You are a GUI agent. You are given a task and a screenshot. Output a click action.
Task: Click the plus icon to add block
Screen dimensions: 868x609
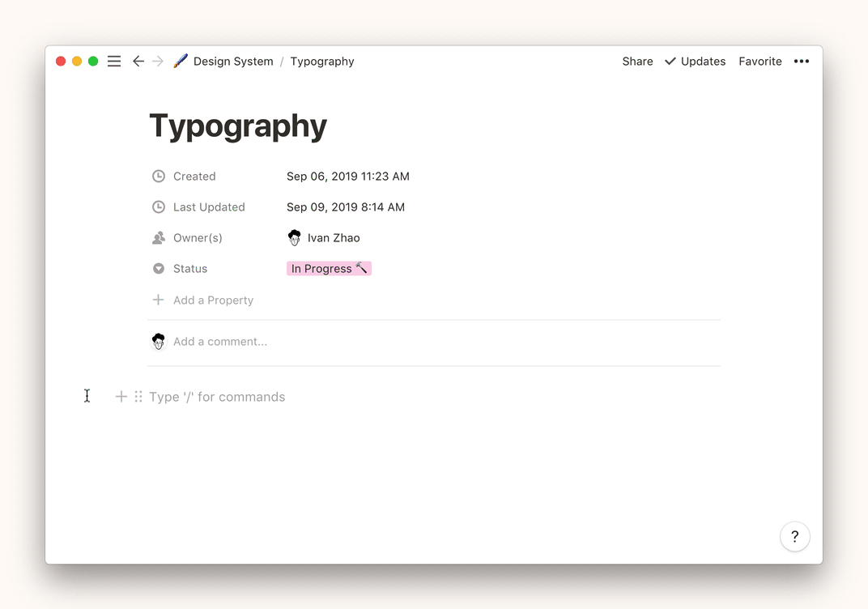pos(121,397)
